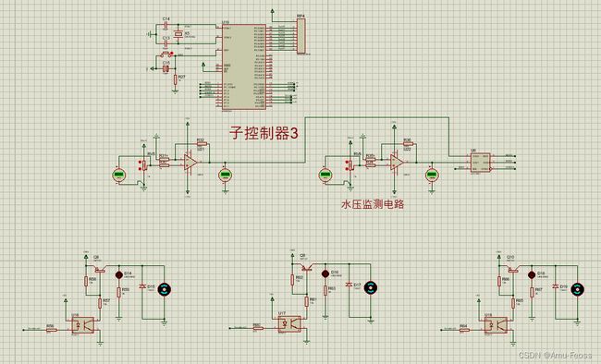Select capacitor C13 below the crystal

[x=166, y=44]
